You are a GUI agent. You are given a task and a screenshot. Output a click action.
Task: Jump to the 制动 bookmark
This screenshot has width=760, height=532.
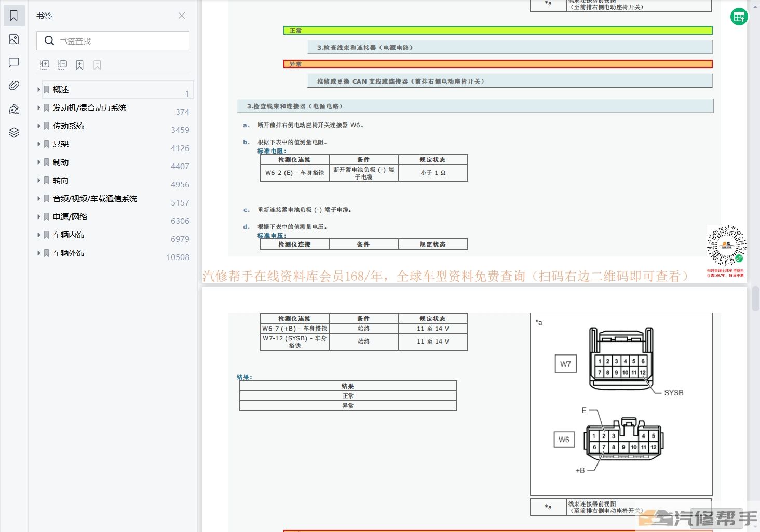point(61,162)
